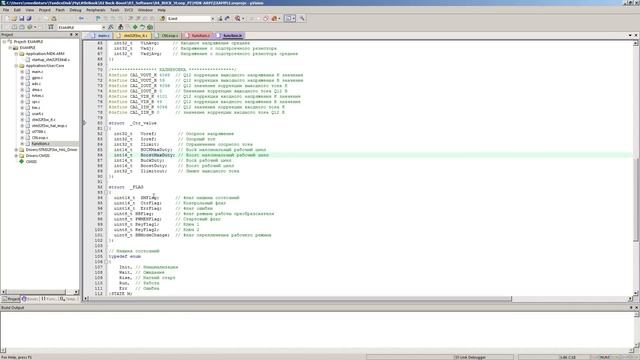The image size is (640, 360).
Task: Expand the Drivers/CMSIS folder
Action: [16, 156]
